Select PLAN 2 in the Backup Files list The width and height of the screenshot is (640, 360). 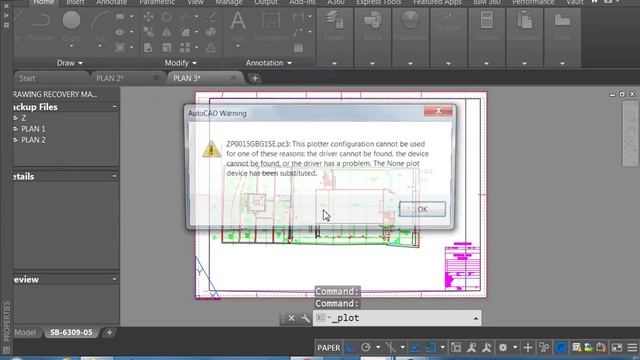point(33,140)
